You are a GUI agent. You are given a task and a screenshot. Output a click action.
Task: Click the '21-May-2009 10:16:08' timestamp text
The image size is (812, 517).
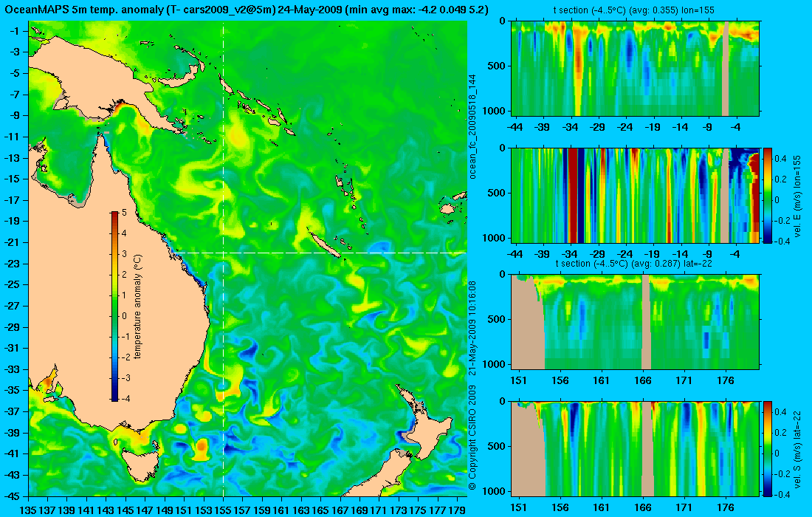[472, 329]
